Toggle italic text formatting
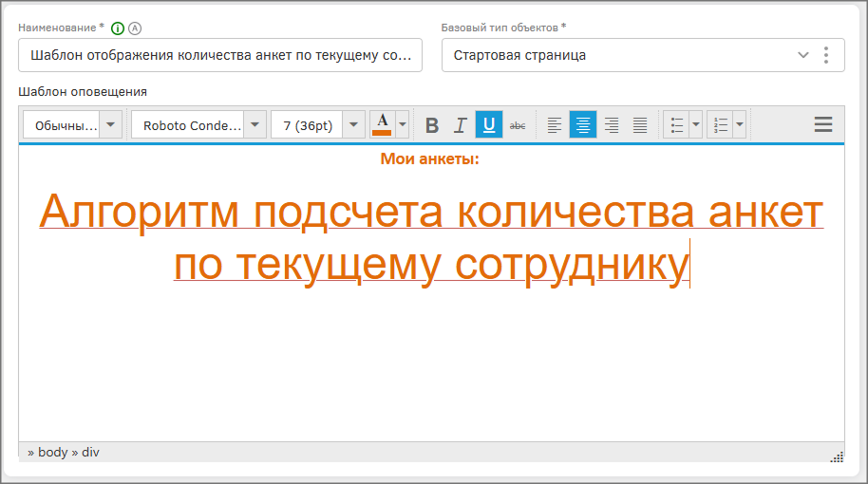This screenshot has height=484, width=868. (461, 125)
